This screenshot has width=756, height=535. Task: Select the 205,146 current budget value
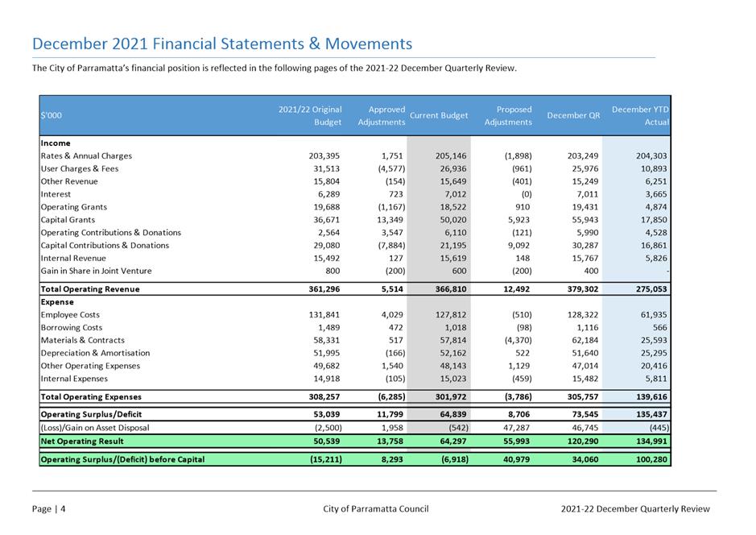(x=451, y=156)
